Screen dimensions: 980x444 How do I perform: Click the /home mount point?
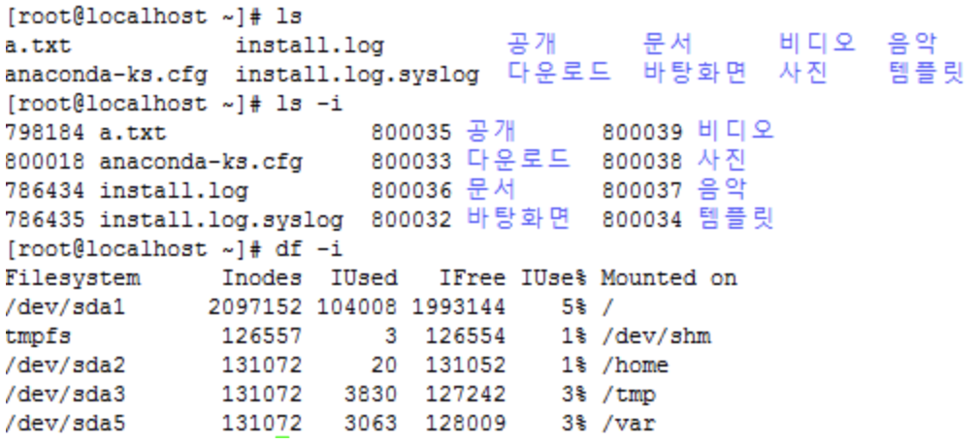(636, 365)
